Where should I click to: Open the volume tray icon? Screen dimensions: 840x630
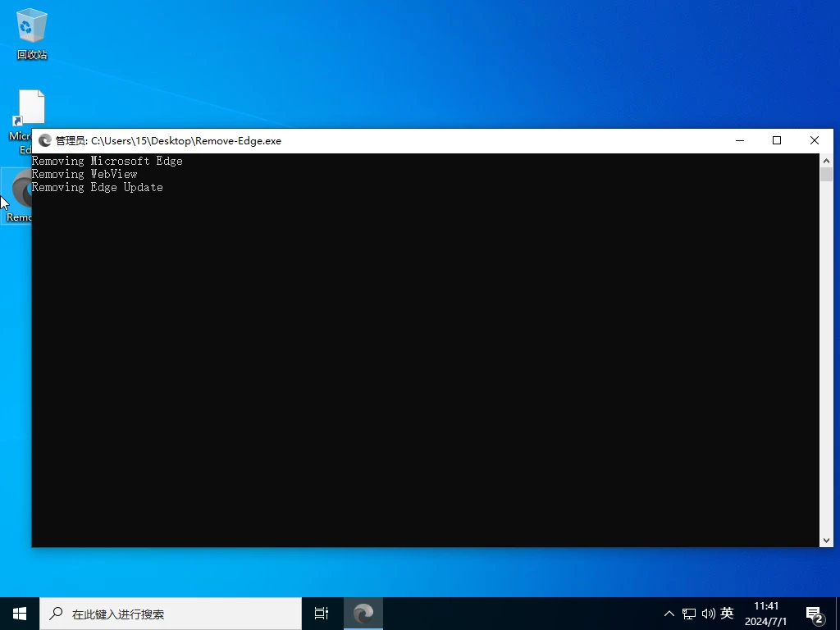[708, 614]
